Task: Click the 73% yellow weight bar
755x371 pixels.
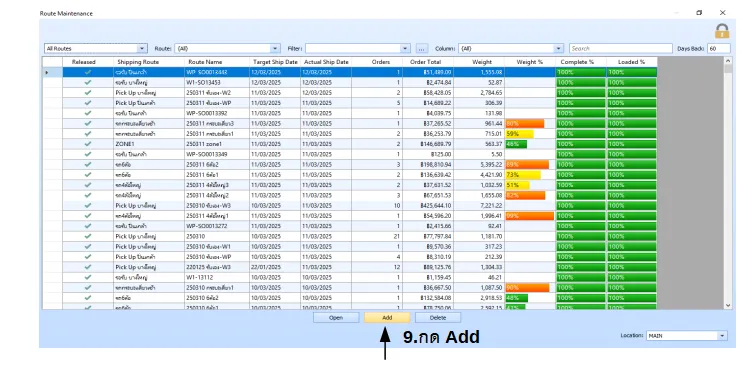Action: (x=523, y=175)
